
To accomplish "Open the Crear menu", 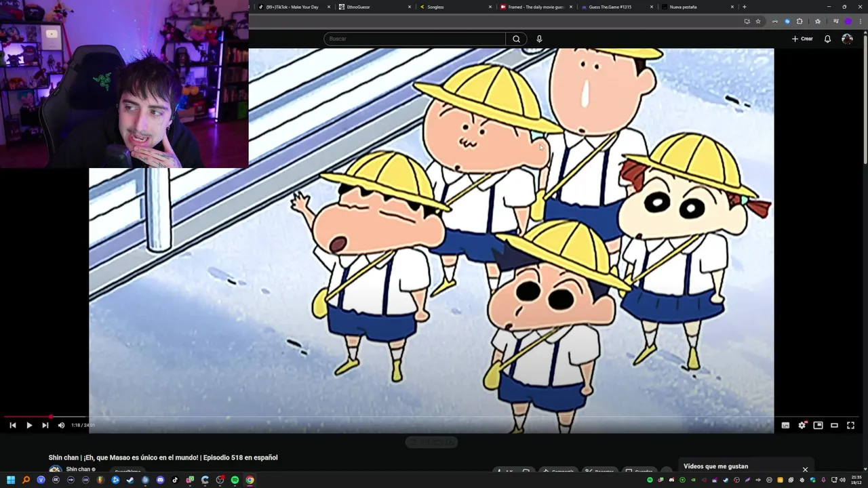I will point(802,39).
